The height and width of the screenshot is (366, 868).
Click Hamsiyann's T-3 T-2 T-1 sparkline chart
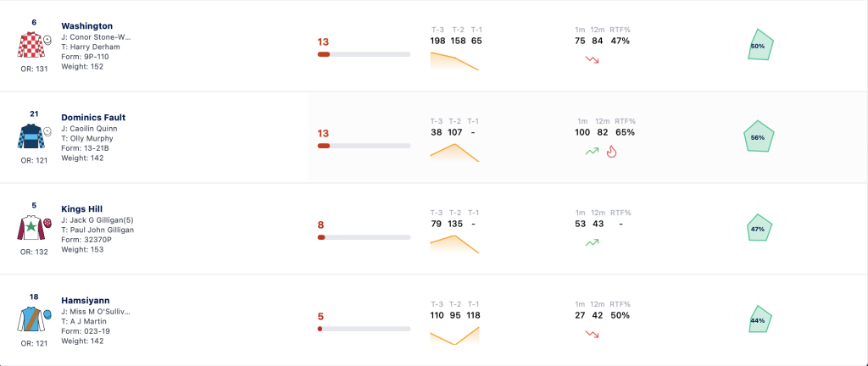454,335
